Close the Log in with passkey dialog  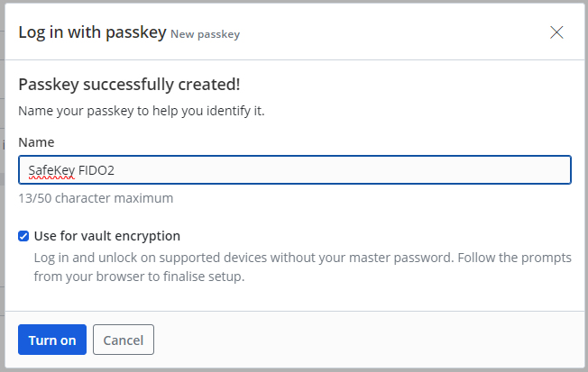coord(556,32)
